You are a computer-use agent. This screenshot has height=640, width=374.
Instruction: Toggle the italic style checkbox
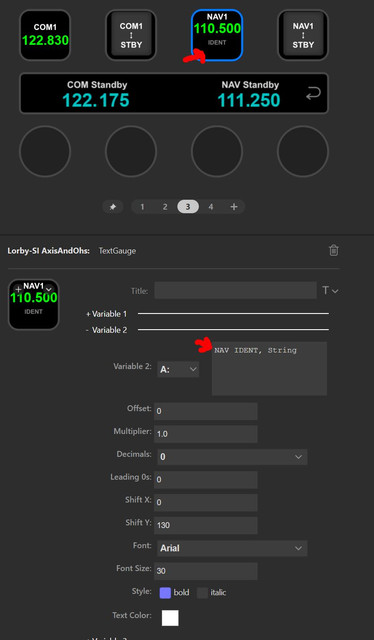pyautogui.click(x=203, y=593)
